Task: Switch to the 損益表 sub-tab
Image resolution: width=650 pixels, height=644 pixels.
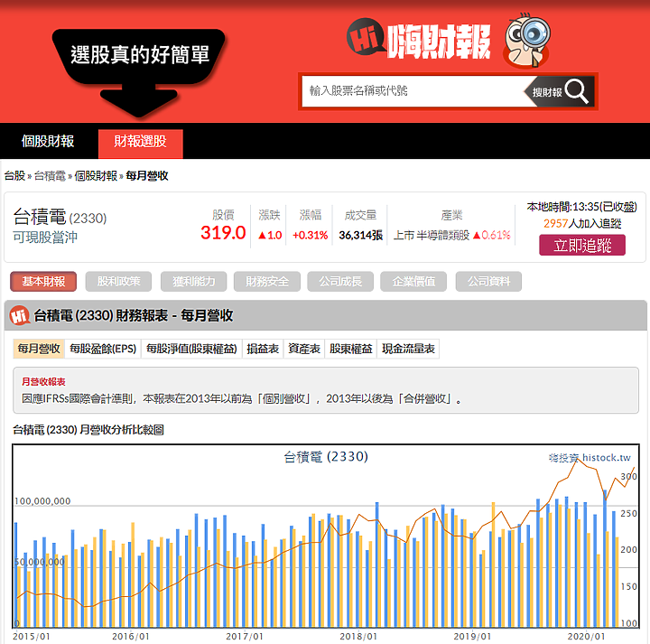Action: (x=263, y=349)
